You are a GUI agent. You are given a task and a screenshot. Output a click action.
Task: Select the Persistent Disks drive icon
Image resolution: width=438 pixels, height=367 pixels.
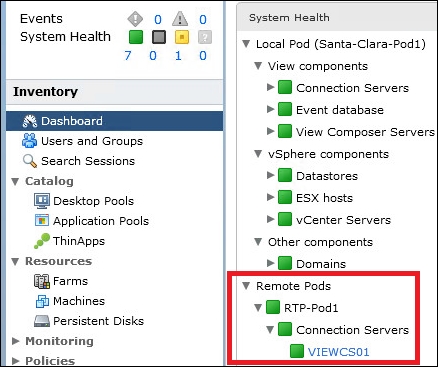click(x=42, y=321)
